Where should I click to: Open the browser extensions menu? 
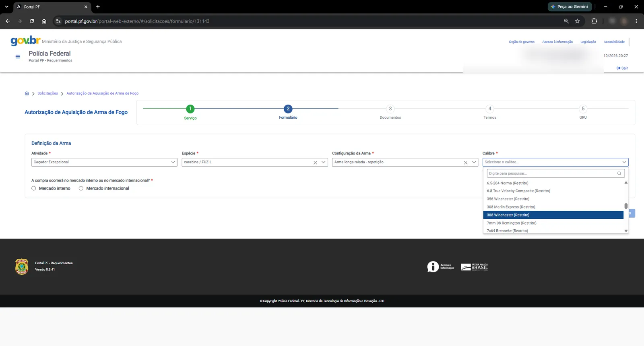tap(594, 21)
